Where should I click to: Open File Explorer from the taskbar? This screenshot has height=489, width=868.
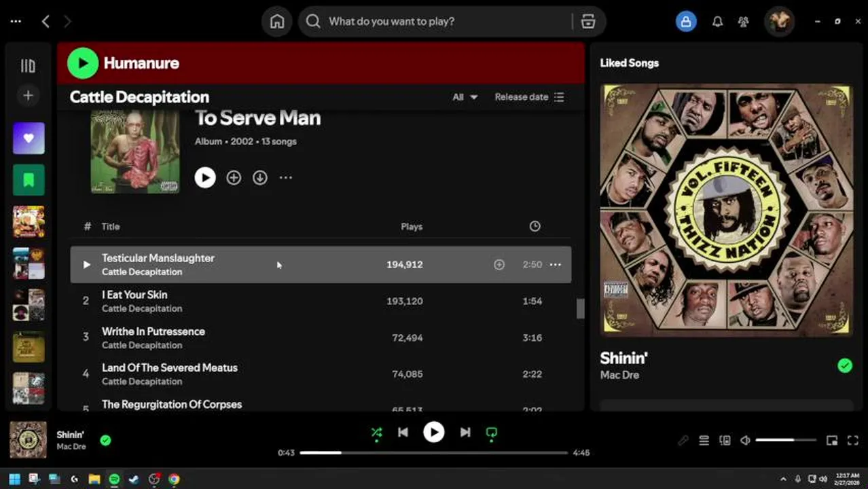click(x=94, y=479)
